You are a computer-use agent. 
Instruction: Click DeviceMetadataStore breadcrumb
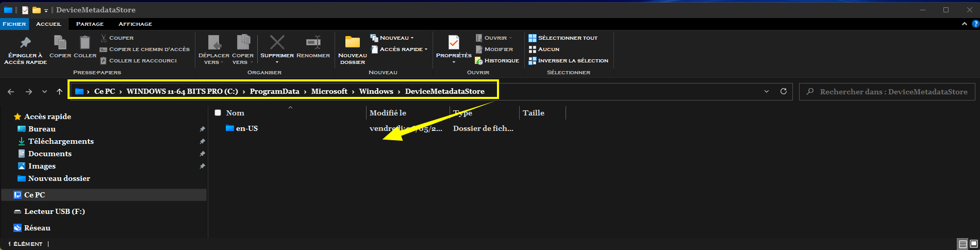444,91
